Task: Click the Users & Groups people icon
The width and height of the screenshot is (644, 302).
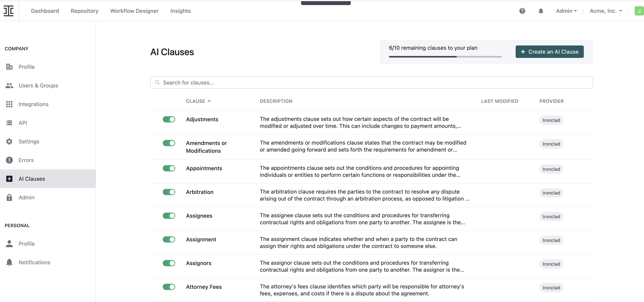Action: pyautogui.click(x=9, y=86)
